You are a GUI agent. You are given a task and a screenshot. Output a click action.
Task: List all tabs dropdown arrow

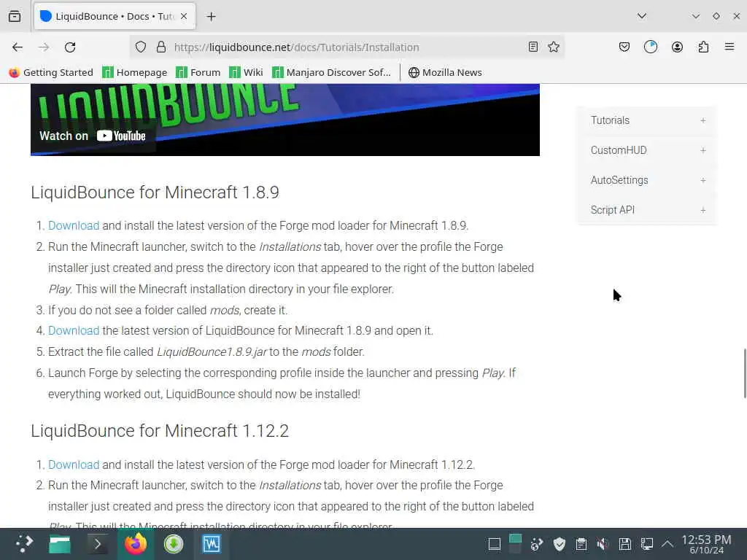(642, 16)
